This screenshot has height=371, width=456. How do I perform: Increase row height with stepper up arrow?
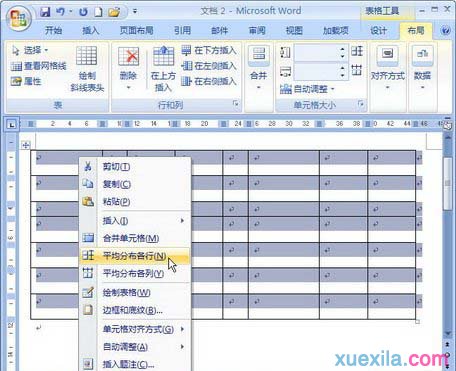(x=343, y=49)
